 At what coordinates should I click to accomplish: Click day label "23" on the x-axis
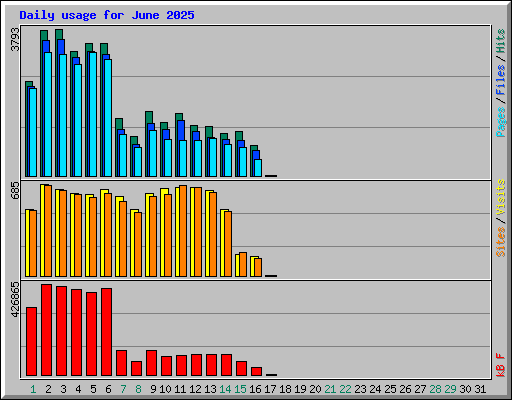point(360,389)
